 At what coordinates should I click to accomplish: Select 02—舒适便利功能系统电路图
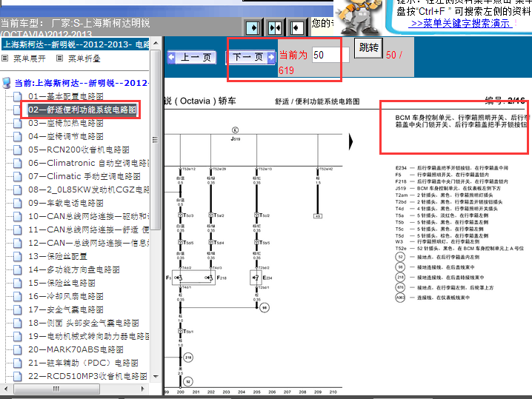point(82,110)
